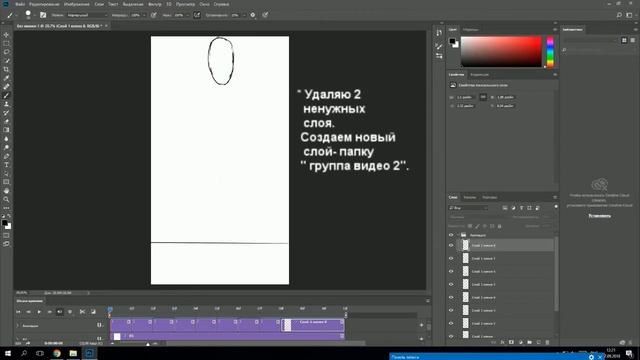
Task: Select the Lasso tool
Action: point(6,52)
